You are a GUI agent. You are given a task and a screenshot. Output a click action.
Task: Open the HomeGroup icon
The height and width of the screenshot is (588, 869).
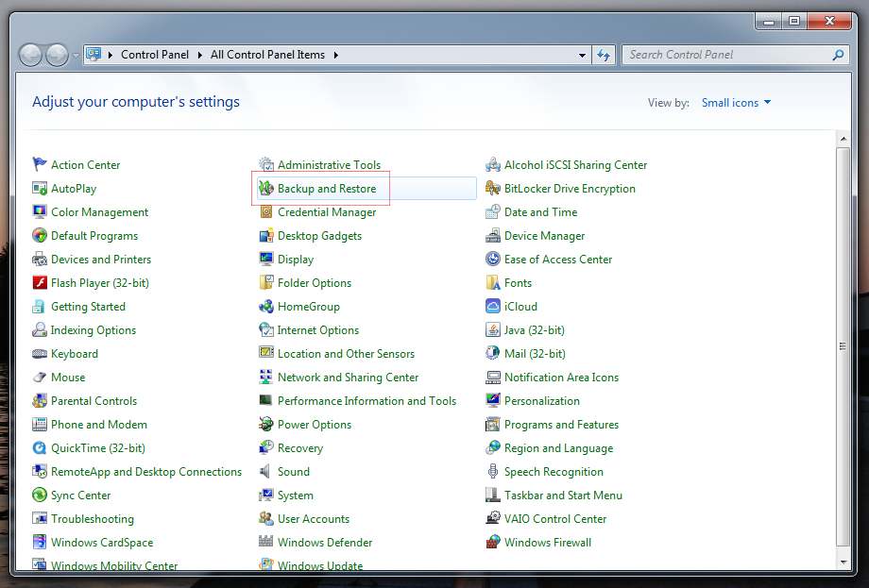click(x=266, y=306)
